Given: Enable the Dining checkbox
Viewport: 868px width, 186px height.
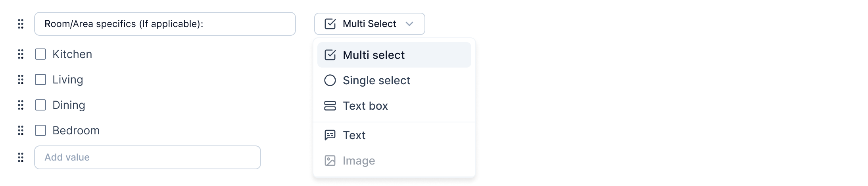Looking at the screenshot, I should pyautogui.click(x=40, y=105).
